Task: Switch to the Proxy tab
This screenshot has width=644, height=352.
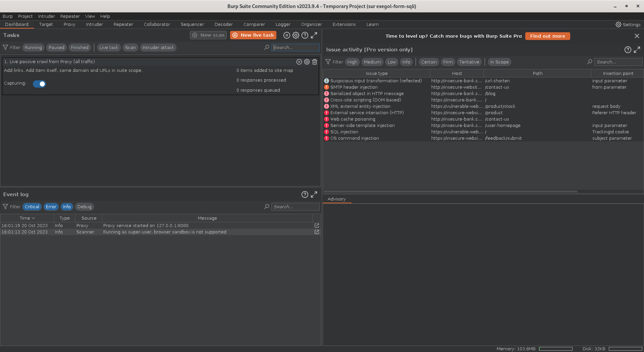Action: (x=69, y=25)
